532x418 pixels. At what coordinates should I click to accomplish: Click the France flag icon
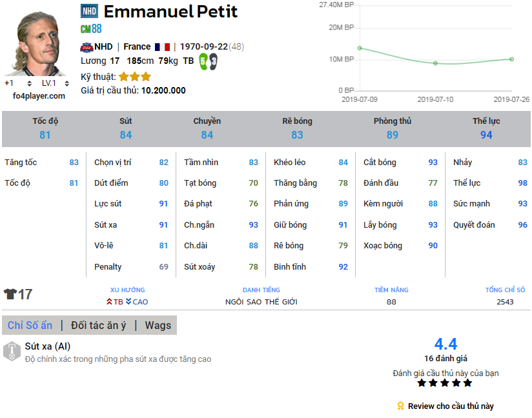click(162, 46)
